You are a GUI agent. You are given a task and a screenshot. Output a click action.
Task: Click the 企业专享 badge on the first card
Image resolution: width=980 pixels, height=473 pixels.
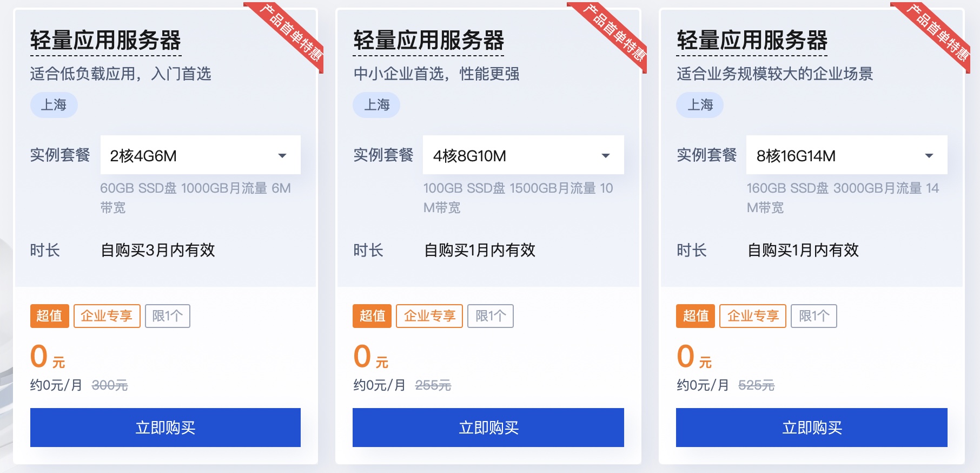click(x=107, y=316)
